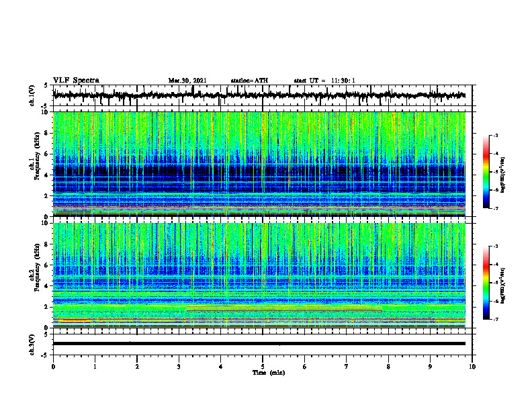This screenshot has height=411, width=532.
Task: Click the "-7" tick on ch.2 colorbar
Action: [496, 320]
